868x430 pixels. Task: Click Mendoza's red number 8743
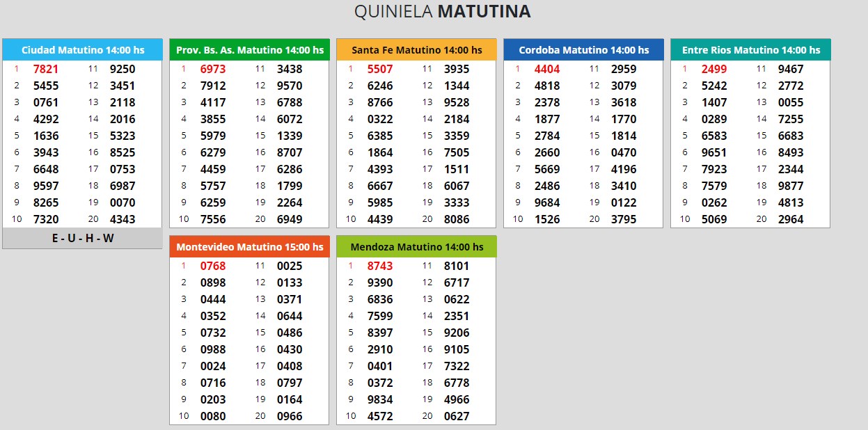click(380, 266)
